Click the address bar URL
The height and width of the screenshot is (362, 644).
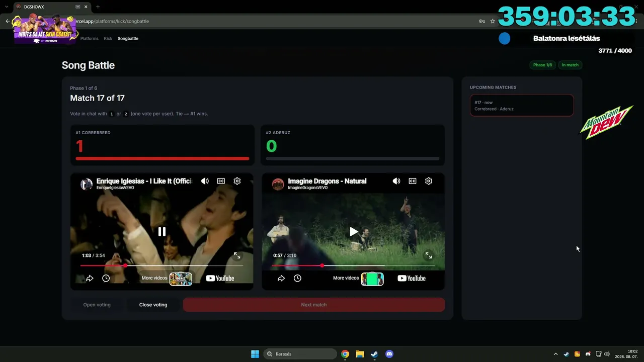[x=112, y=21]
